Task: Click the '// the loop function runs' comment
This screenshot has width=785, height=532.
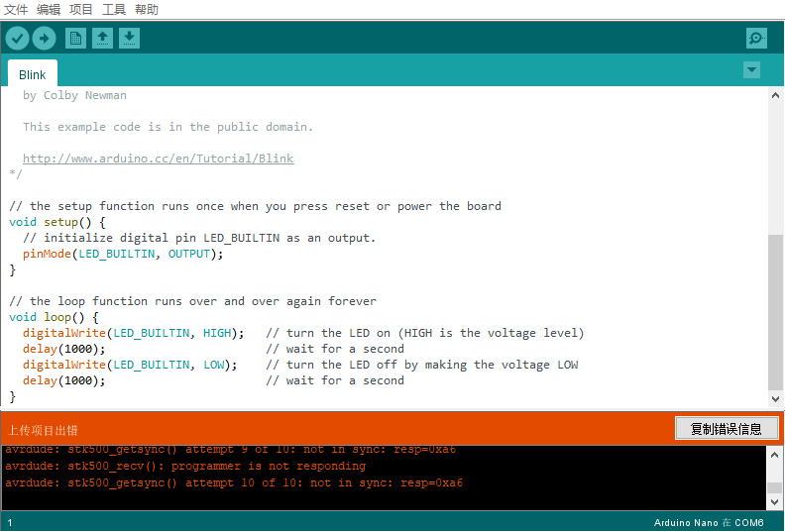Action: (192, 301)
